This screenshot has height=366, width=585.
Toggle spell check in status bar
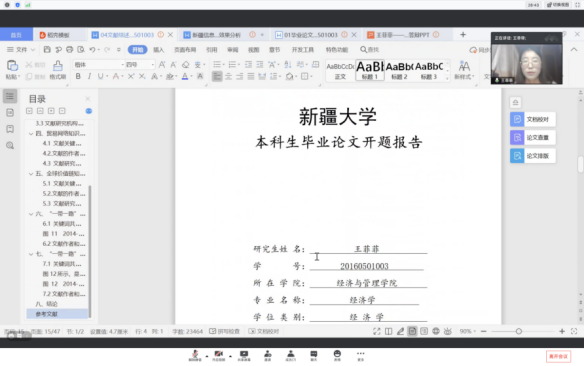pos(224,331)
